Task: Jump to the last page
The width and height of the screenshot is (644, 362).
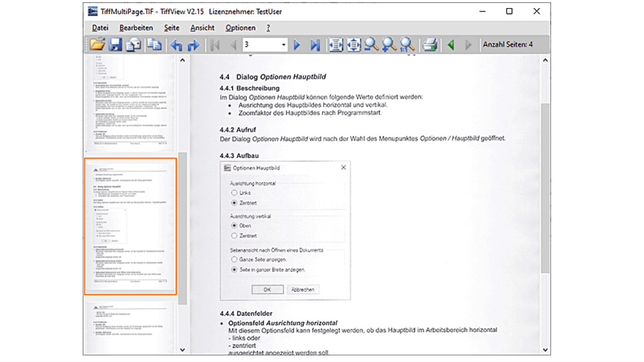Action: [315, 45]
